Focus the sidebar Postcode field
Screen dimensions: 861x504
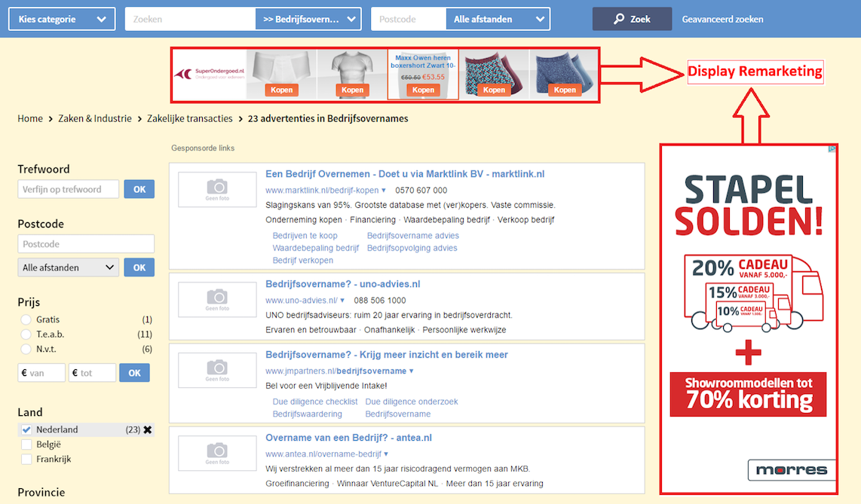(x=86, y=244)
